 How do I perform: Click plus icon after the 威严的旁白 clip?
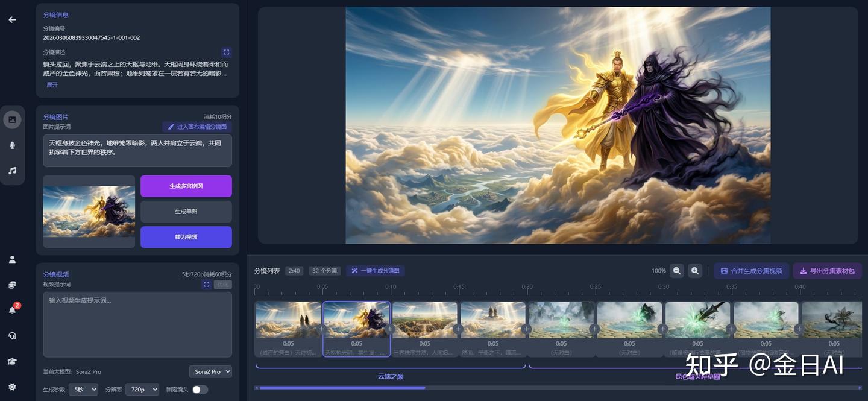tap(322, 329)
